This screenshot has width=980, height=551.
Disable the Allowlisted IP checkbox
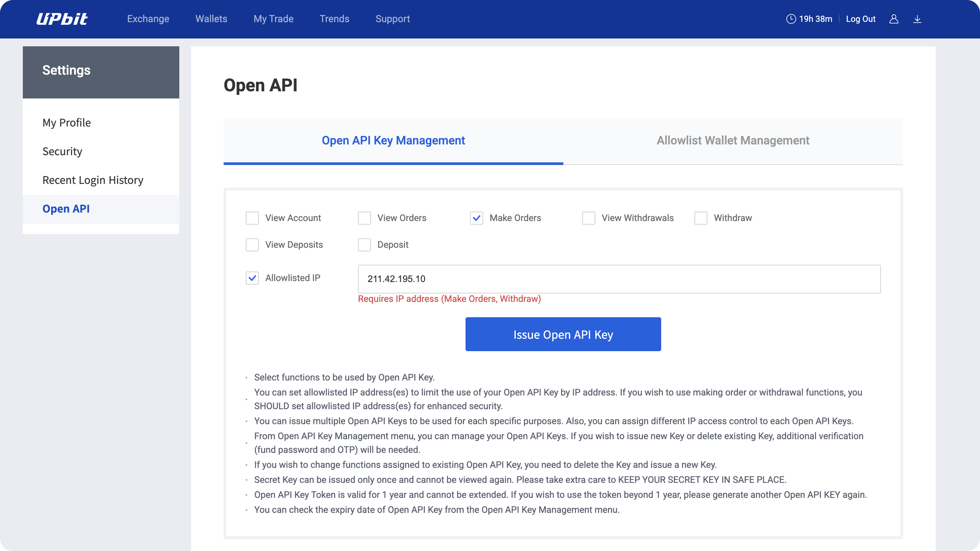click(252, 278)
